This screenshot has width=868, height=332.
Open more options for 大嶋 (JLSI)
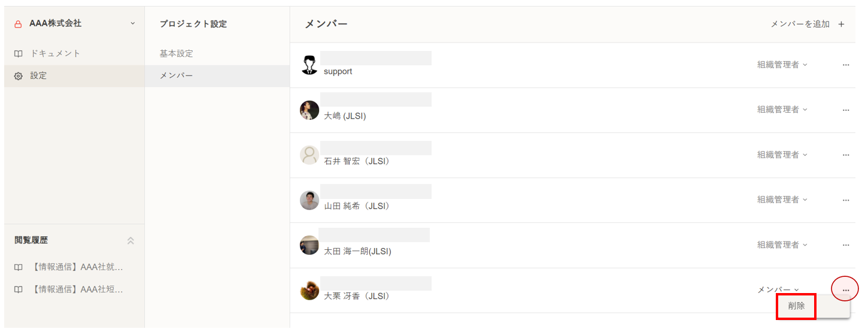pyautogui.click(x=845, y=110)
